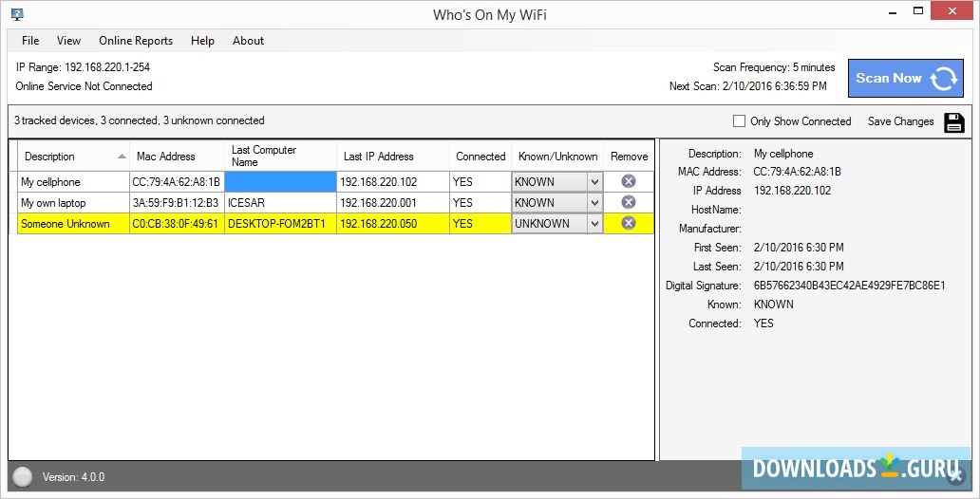The width and height of the screenshot is (980, 499).
Task: Remove the My own laptop device
Action: 629,202
